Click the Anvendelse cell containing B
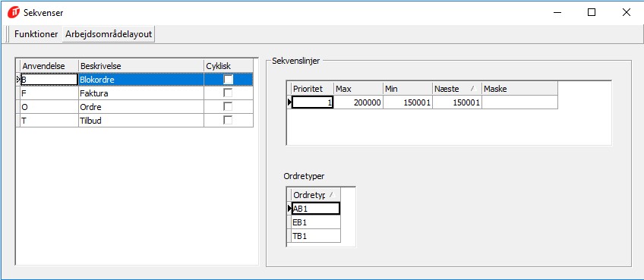 (x=49, y=80)
